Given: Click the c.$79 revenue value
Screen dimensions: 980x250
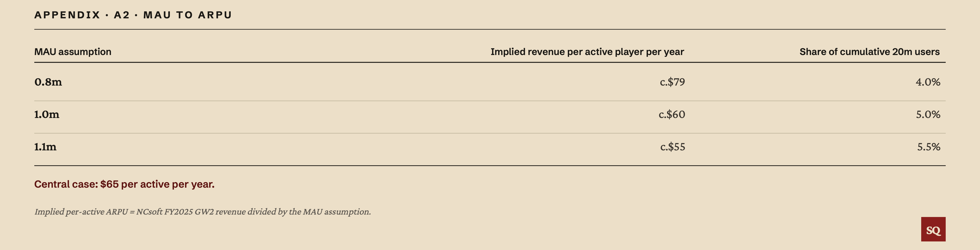Looking at the screenshot, I should click(672, 82).
